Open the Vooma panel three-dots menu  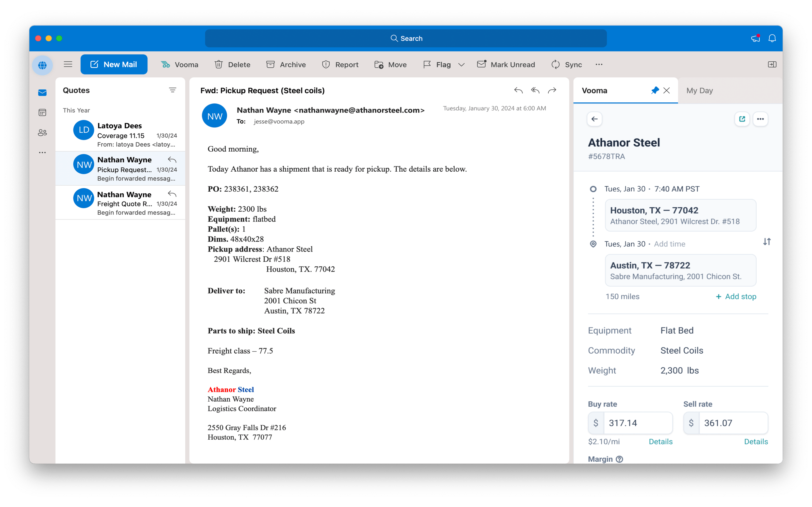(x=760, y=119)
